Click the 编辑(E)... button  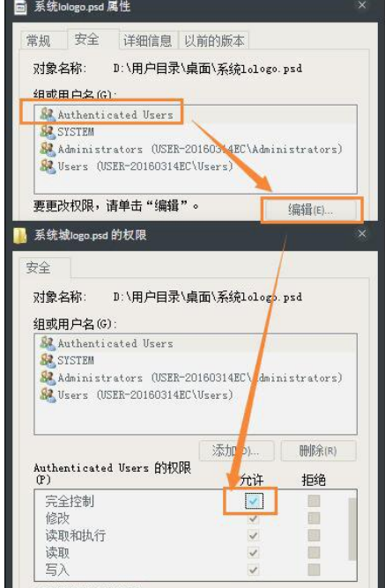click(x=311, y=210)
